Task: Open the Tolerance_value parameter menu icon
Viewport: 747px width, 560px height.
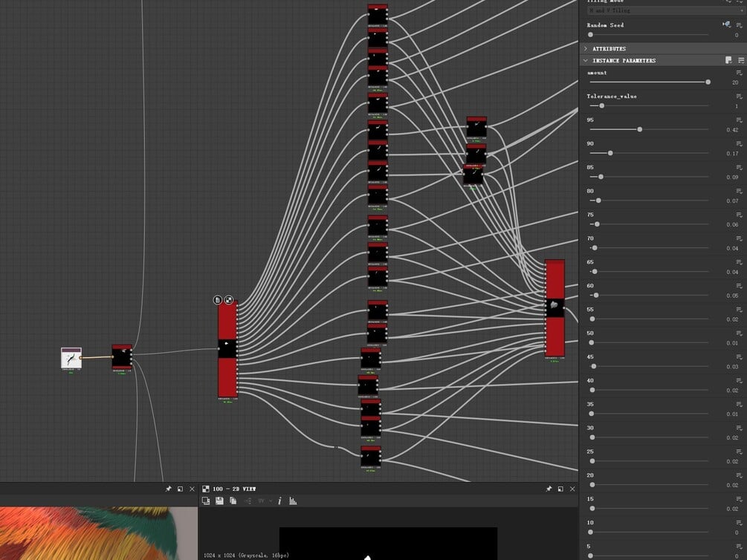Action: click(740, 97)
